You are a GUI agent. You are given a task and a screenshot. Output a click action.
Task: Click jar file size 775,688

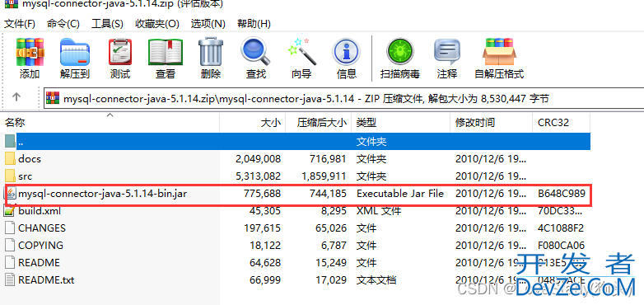[x=262, y=193]
